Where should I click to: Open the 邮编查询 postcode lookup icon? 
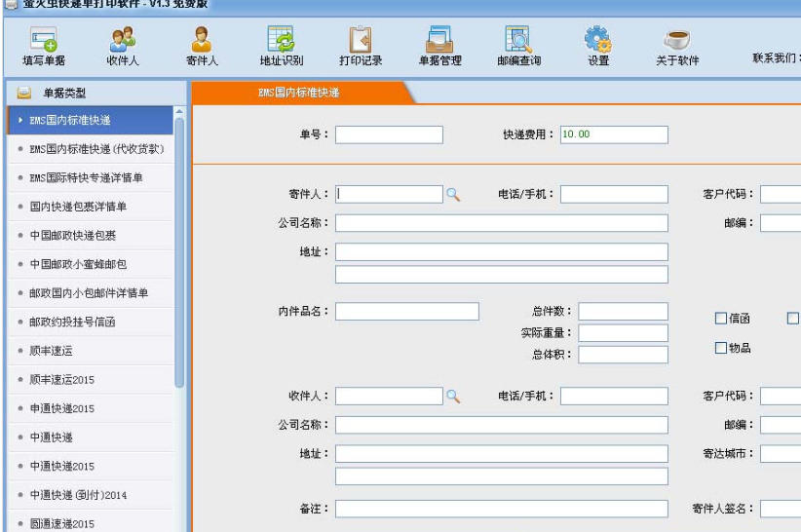click(519, 46)
